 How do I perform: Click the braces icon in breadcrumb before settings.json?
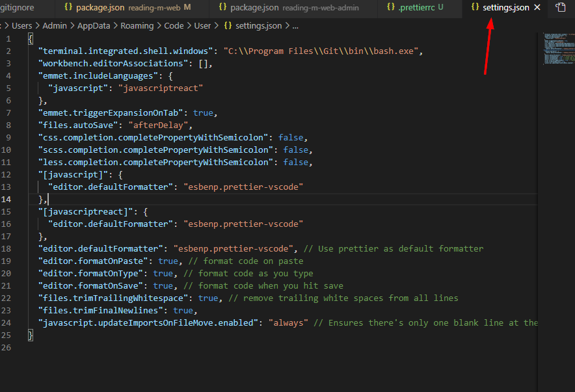coord(228,26)
